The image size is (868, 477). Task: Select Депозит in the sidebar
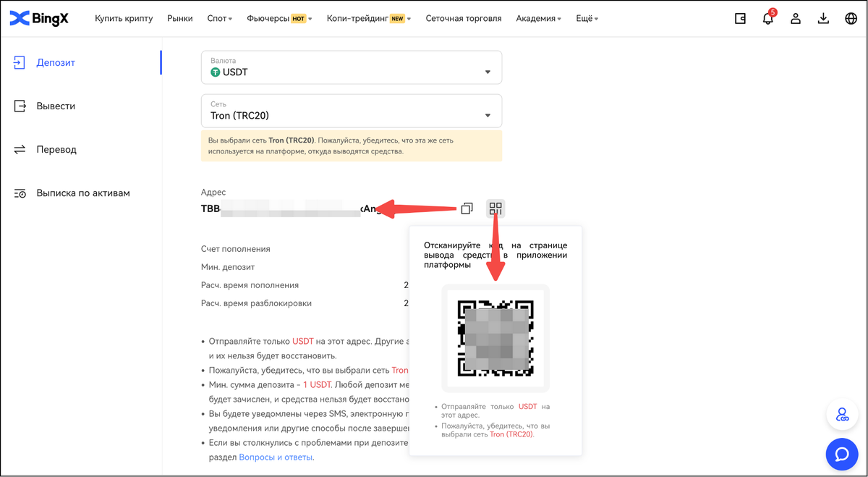pos(56,62)
